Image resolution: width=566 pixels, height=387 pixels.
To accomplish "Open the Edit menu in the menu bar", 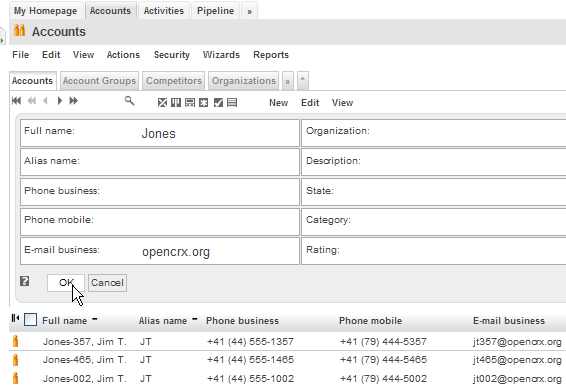I will (x=51, y=55).
